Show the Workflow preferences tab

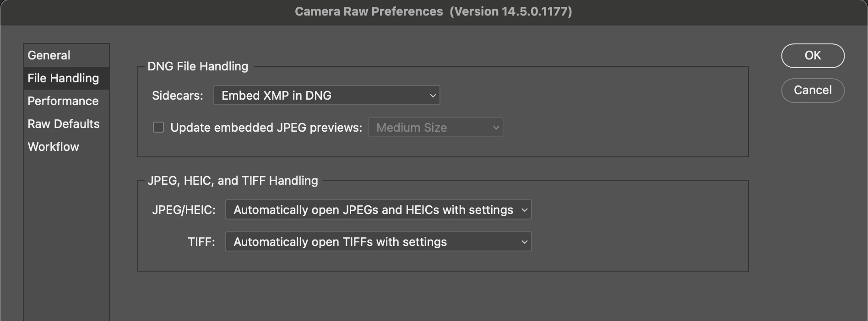click(54, 147)
